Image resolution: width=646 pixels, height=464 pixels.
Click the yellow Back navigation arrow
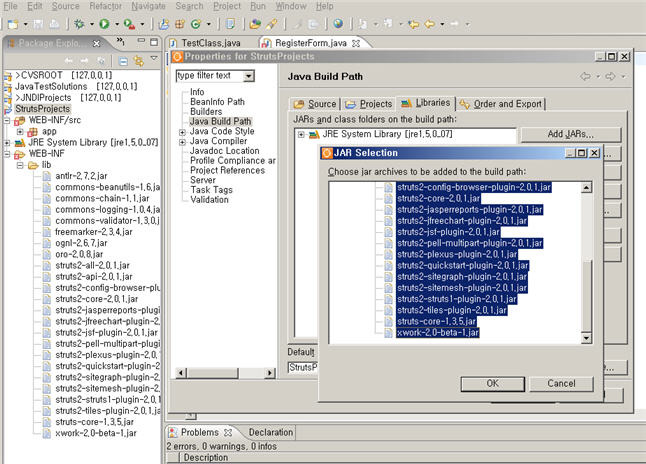(430, 24)
